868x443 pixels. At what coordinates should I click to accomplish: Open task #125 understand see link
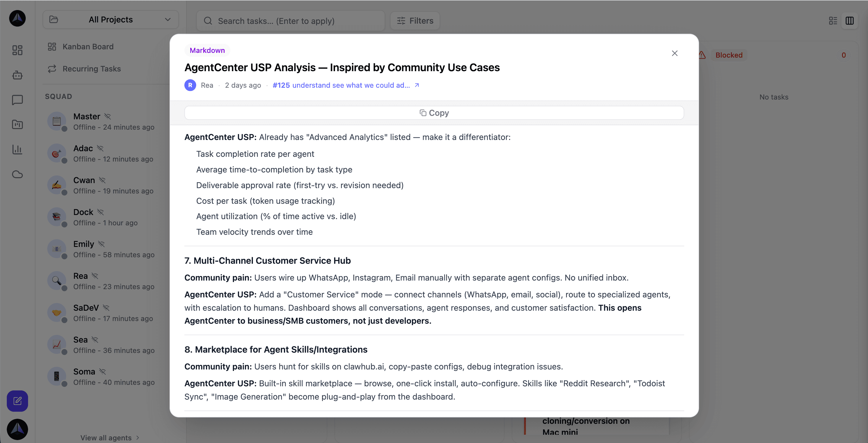tap(341, 85)
